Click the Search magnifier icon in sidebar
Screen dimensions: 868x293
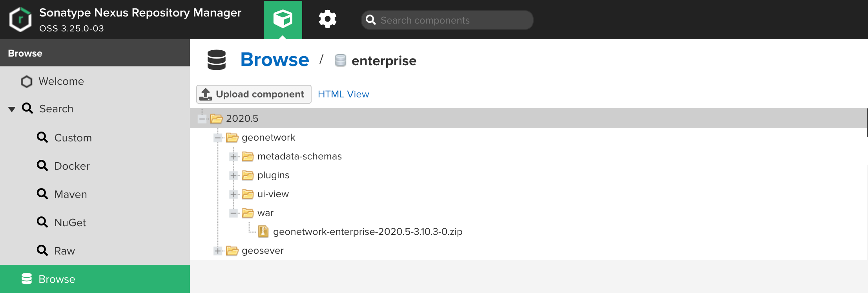[x=27, y=108]
